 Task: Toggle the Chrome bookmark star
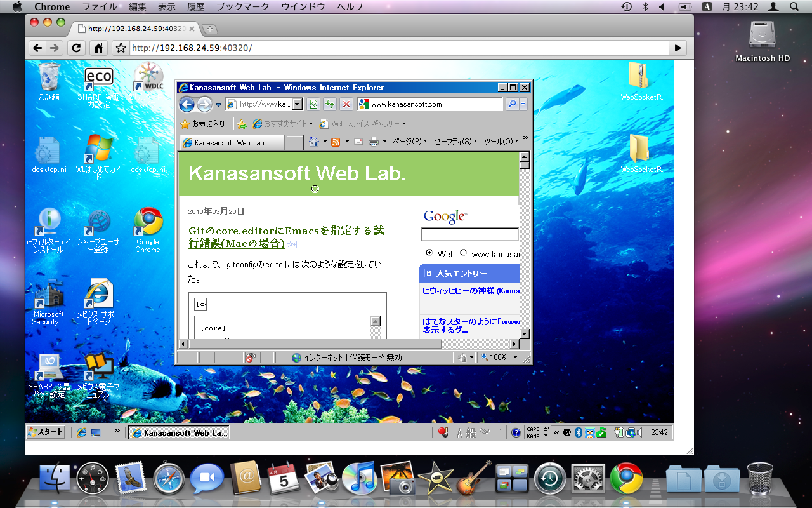coord(121,48)
